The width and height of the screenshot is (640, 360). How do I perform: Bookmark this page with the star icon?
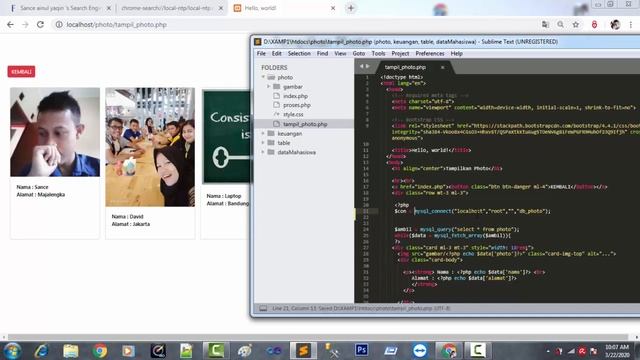(x=576, y=24)
